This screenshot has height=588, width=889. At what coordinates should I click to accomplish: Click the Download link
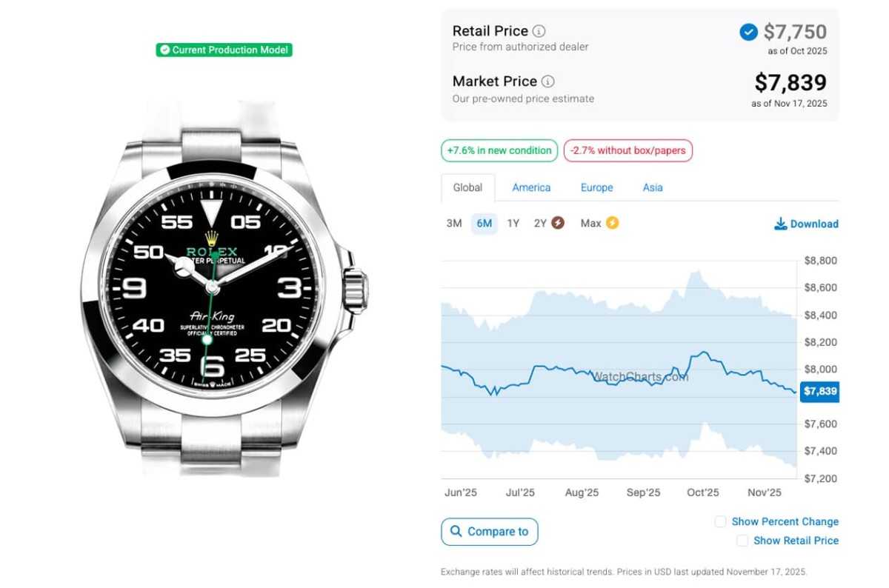pos(813,224)
